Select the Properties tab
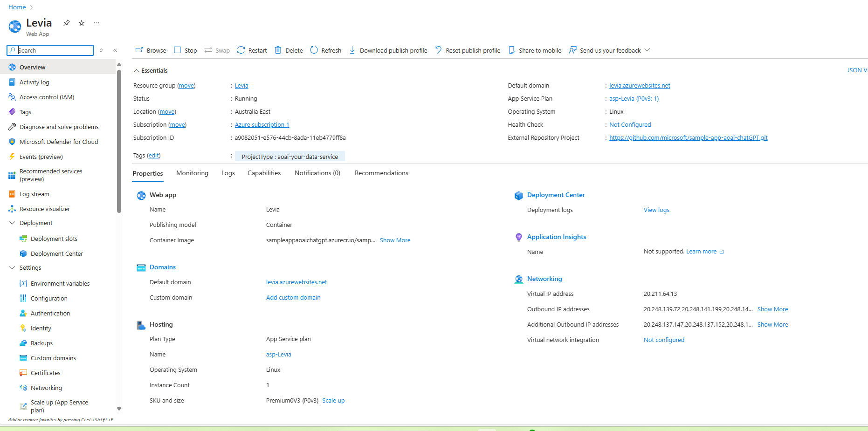868x431 pixels. coord(148,173)
